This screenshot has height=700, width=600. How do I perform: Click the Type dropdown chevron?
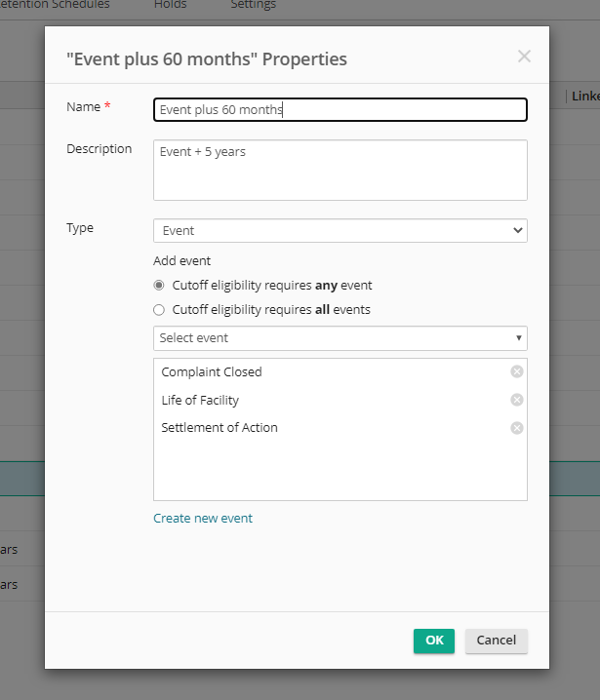(x=518, y=230)
